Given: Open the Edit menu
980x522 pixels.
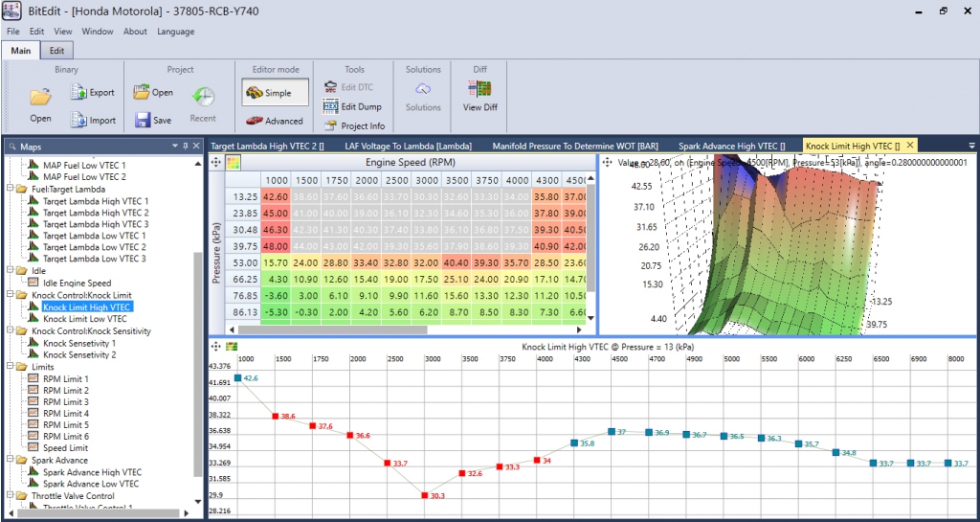Looking at the screenshot, I should point(37,32).
